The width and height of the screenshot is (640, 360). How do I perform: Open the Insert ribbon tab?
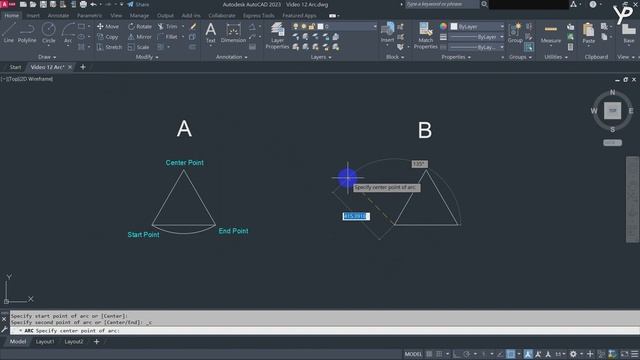[x=33, y=16]
